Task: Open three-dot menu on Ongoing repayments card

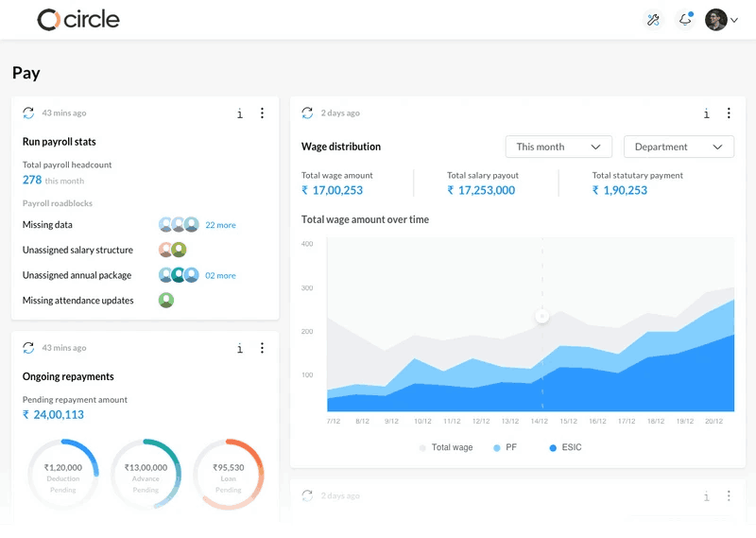Action: (x=262, y=348)
